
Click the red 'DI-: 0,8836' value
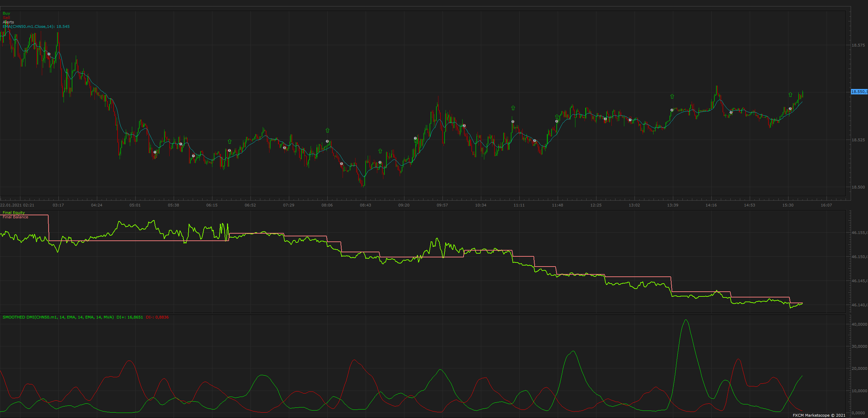coord(157,317)
